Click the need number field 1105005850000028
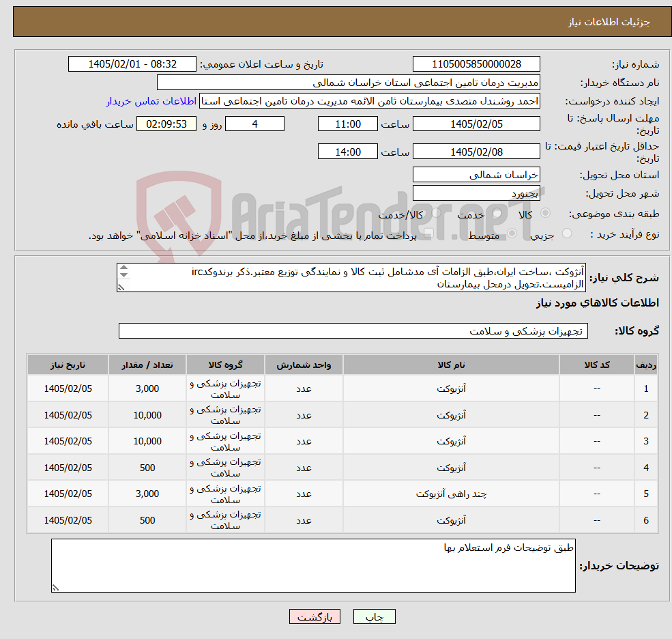This screenshot has width=672, height=639. [476, 64]
